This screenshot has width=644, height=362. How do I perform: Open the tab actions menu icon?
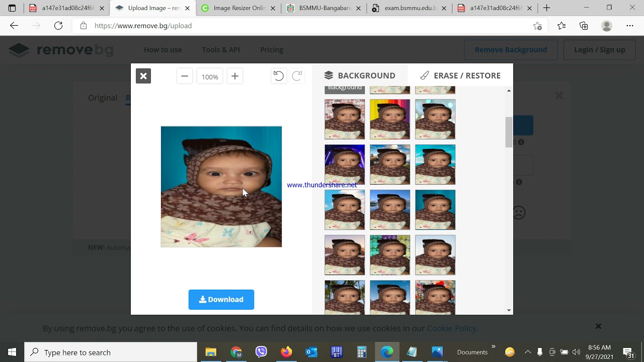click(12, 8)
